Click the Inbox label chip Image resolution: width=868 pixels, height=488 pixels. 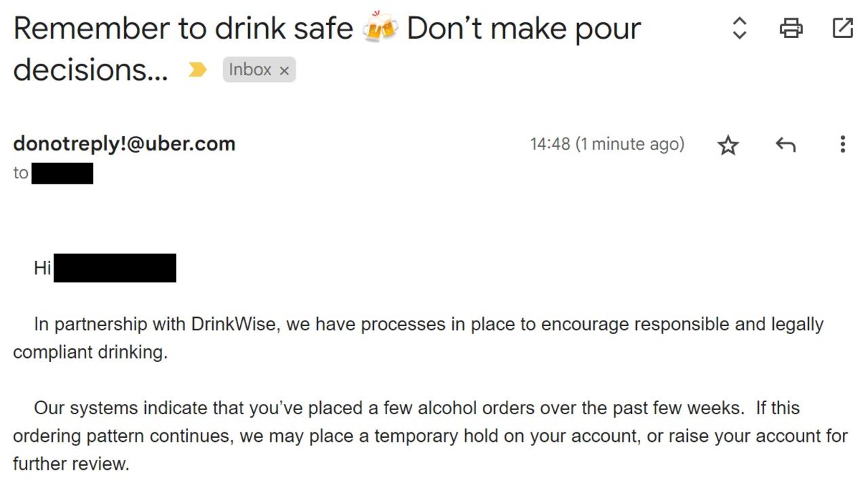point(250,70)
